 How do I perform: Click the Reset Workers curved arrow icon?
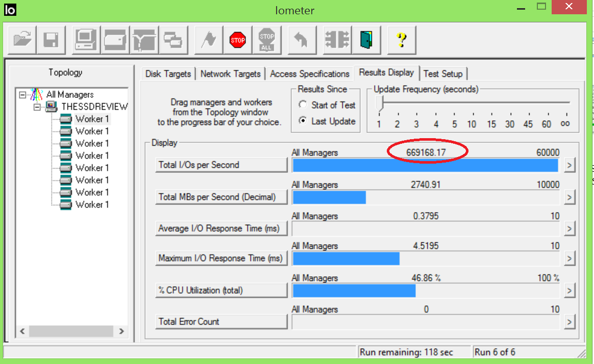302,39
